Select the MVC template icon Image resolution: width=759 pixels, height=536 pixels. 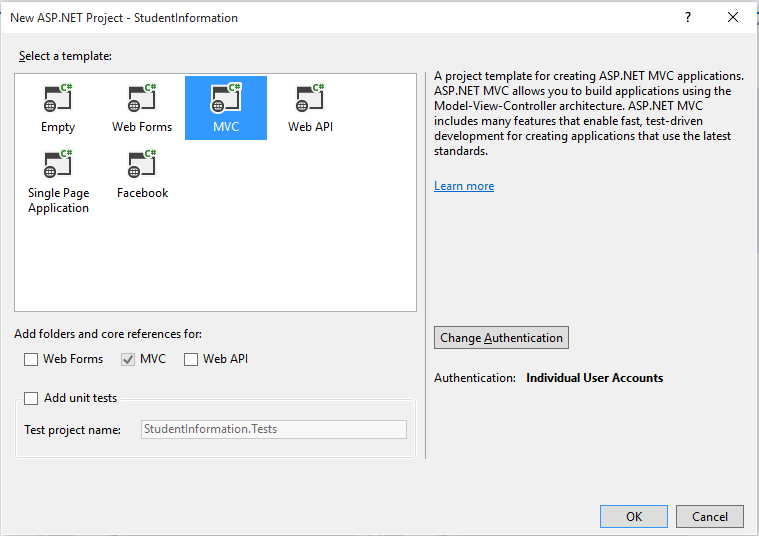(x=226, y=98)
